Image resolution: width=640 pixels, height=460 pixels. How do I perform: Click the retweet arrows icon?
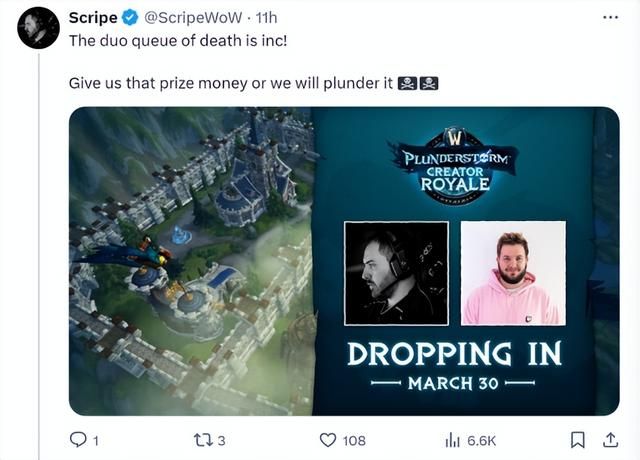(202, 440)
